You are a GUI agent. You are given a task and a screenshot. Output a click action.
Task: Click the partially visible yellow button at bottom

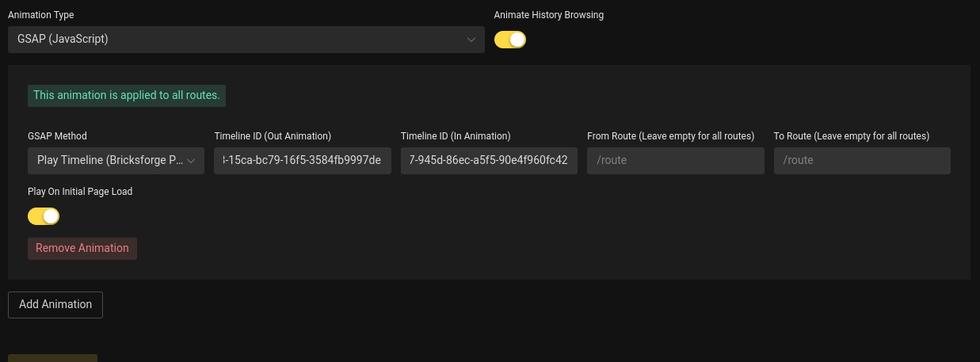52,358
